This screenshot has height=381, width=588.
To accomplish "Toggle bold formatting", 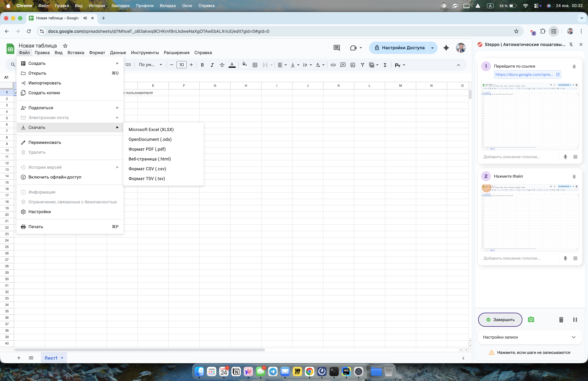I will pyautogui.click(x=202, y=65).
